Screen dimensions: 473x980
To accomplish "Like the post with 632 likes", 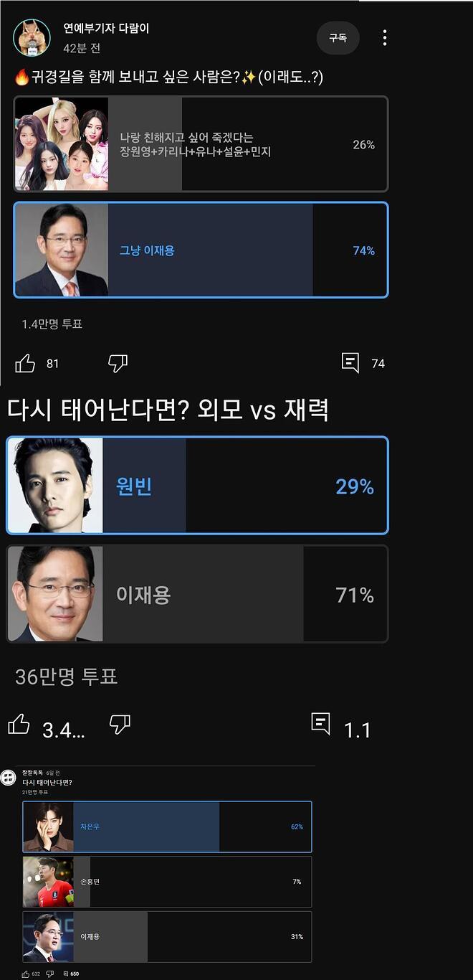I will [x=27, y=974].
